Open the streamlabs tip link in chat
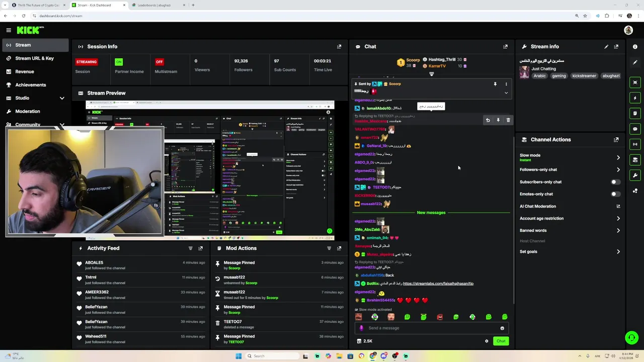Screen dimensions: 644x362 438,284
